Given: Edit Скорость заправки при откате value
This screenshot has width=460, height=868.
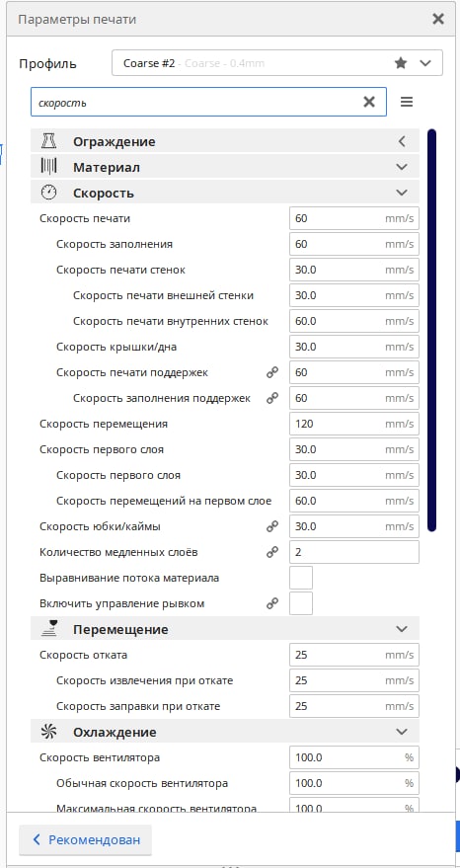Looking at the screenshot, I should (354, 706).
